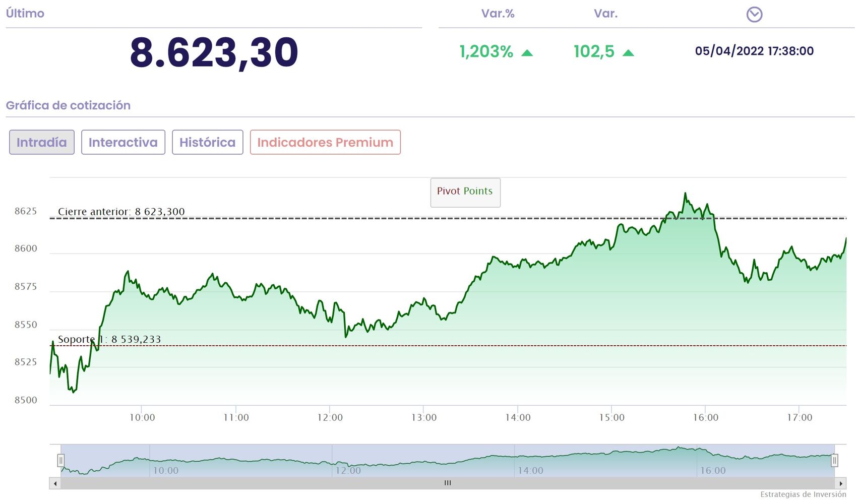Image resolution: width=859 pixels, height=504 pixels.
Task: Click the scrollbar's center grip thumb
Action: click(x=448, y=483)
